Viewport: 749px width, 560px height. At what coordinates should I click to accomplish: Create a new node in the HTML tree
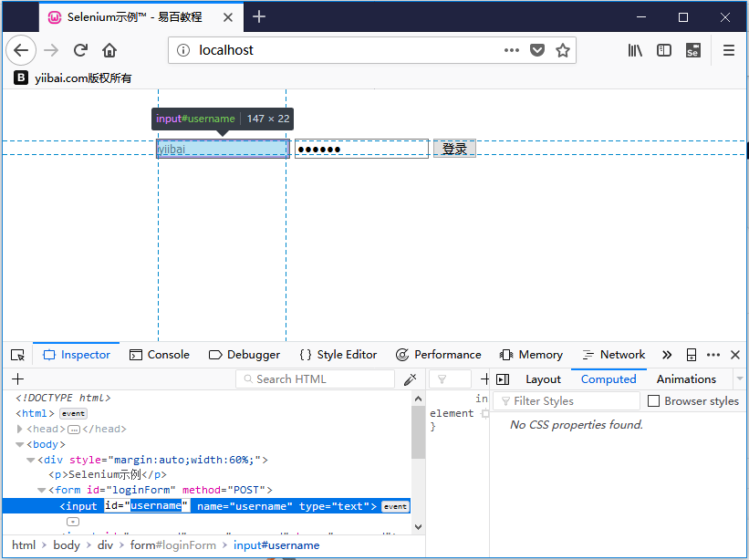click(x=17, y=379)
